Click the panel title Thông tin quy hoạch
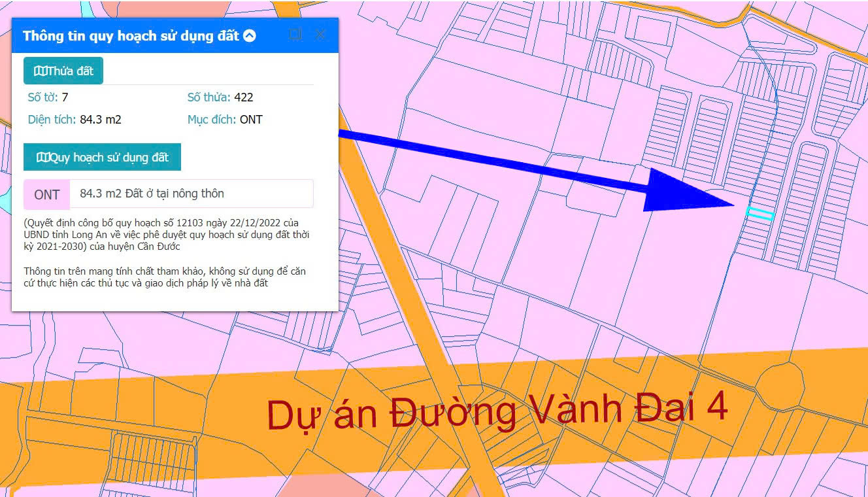This screenshot has width=868, height=497. click(131, 36)
